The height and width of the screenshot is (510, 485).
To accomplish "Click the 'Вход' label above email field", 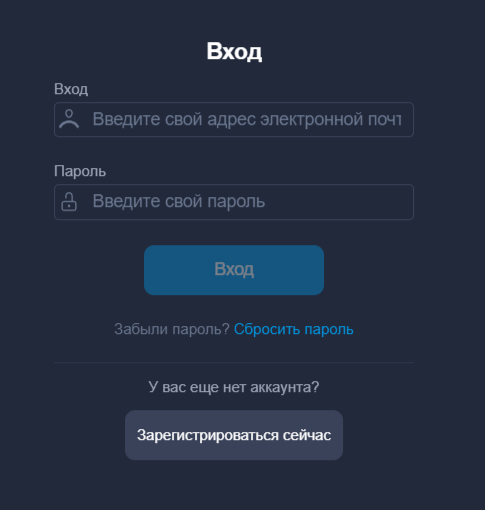I will pyautogui.click(x=71, y=89).
